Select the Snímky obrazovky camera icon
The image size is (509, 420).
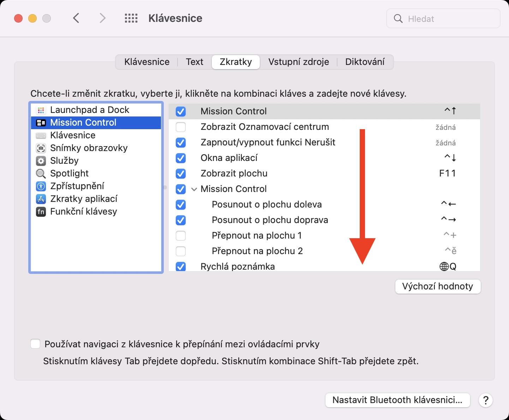41,148
